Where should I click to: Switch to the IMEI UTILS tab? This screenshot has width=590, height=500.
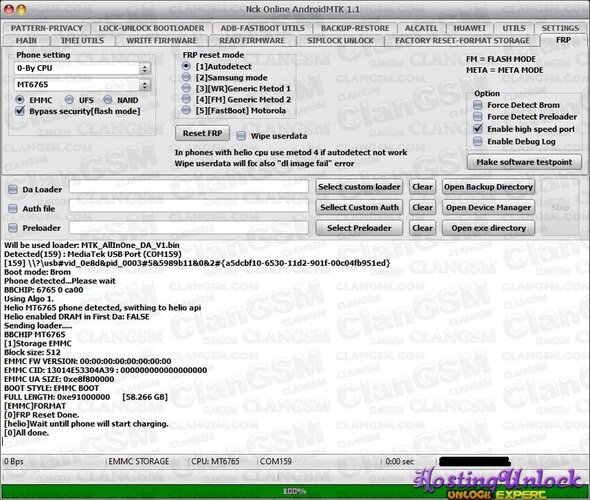point(82,41)
